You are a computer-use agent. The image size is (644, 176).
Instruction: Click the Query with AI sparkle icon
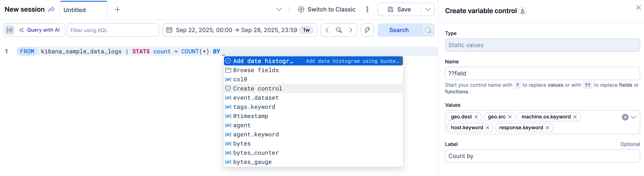pyautogui.click(x=22, y=30)
